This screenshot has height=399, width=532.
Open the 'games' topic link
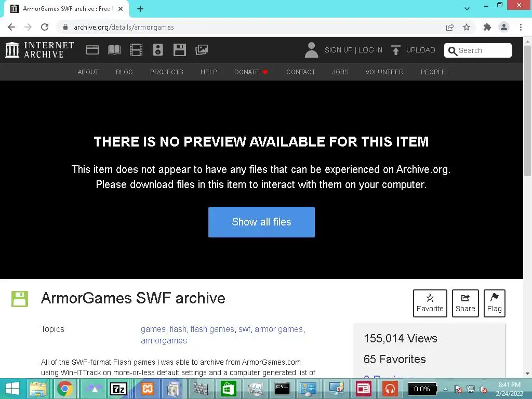click(x=153, y=329)
